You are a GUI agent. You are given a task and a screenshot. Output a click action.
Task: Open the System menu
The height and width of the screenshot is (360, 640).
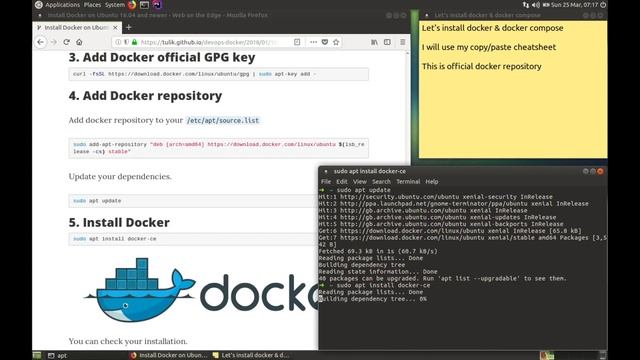coord(115,5)
